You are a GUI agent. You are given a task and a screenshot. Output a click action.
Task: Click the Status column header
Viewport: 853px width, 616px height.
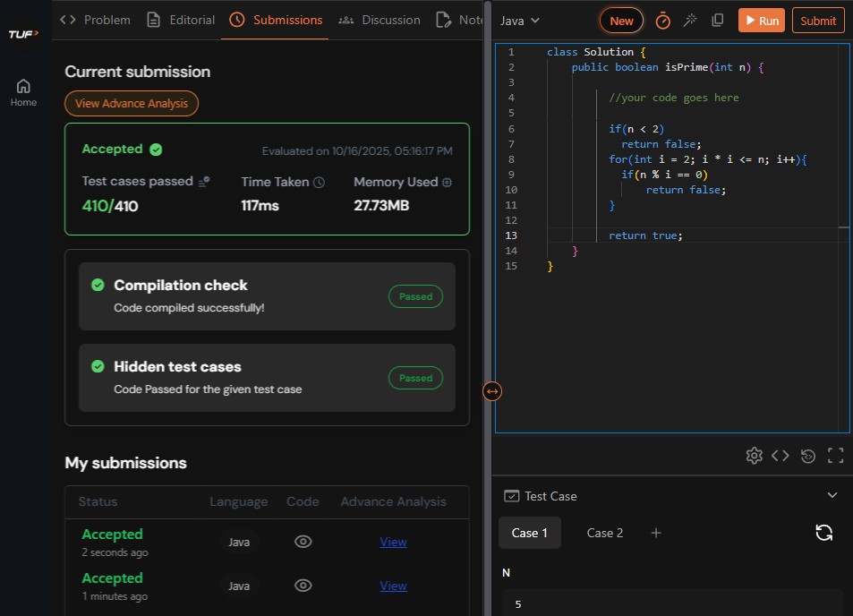pyautogui.click(x=98, y=501)
